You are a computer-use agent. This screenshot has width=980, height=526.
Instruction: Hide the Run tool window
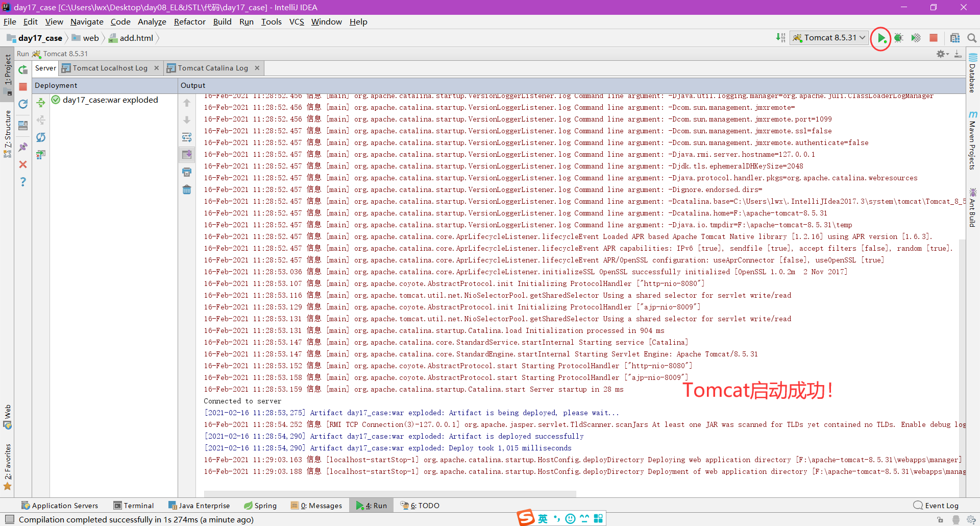[958, 54]
